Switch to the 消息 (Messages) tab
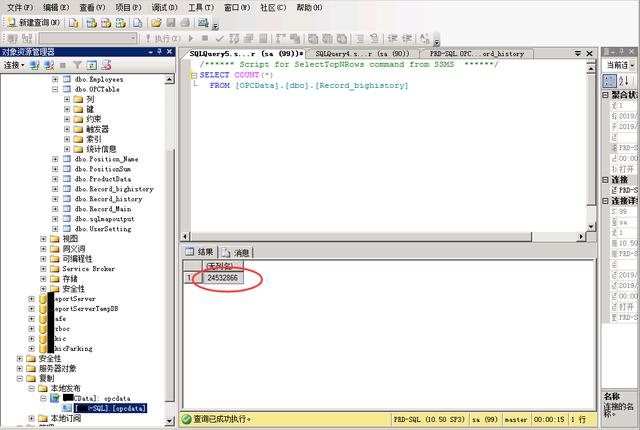 pos(237,253)
